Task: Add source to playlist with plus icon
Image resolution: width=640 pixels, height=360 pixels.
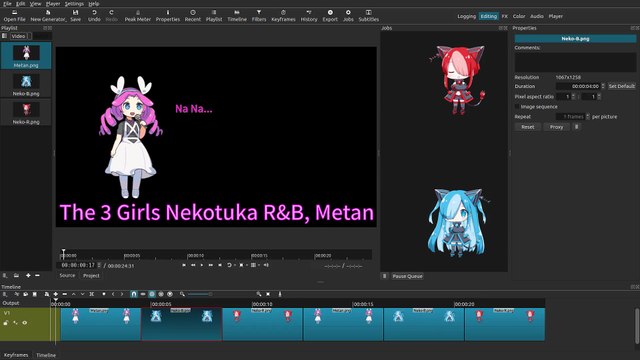Action: click(x=28, y=276)
